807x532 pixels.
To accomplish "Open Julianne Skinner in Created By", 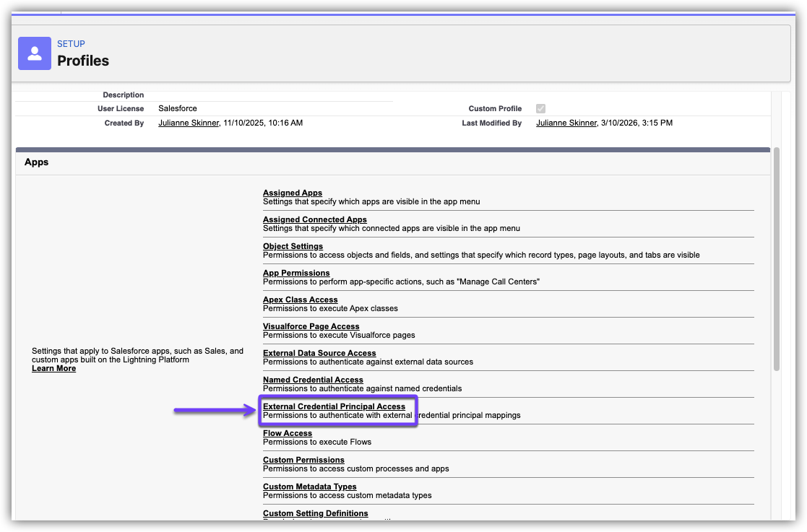I will point(189,123).
